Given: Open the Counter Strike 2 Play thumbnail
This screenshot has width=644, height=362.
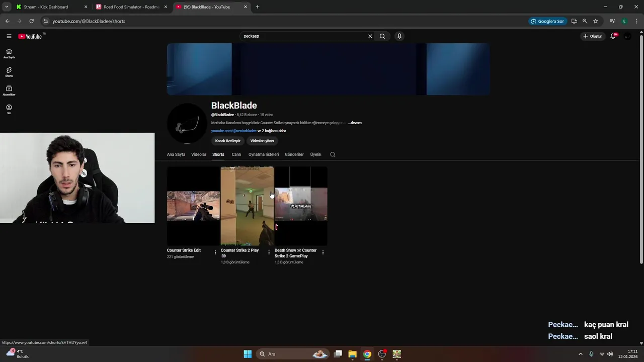Looking at the screenshot, I should [x=247, y=206].
